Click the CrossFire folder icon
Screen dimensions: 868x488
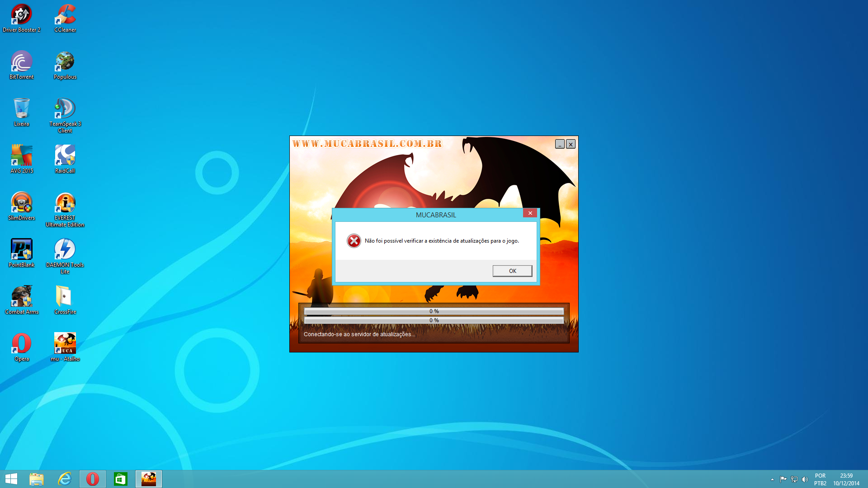pos(64,297)
